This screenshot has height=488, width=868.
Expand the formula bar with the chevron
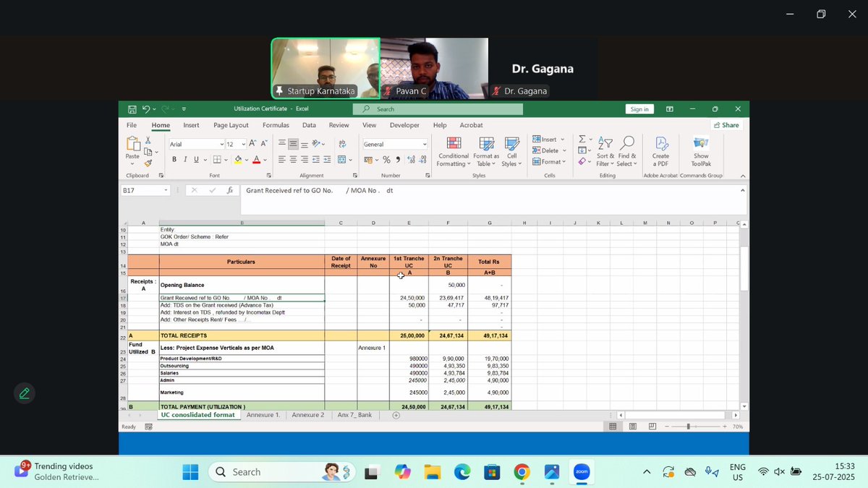[x=742, y=190]
